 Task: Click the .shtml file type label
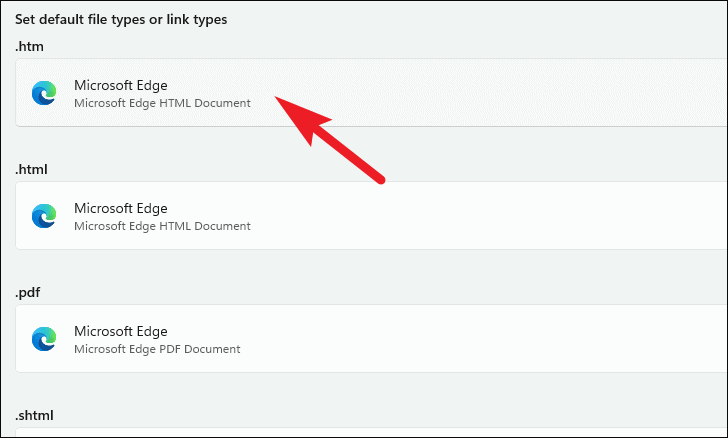pyautogui.click(x=34, y=415)
